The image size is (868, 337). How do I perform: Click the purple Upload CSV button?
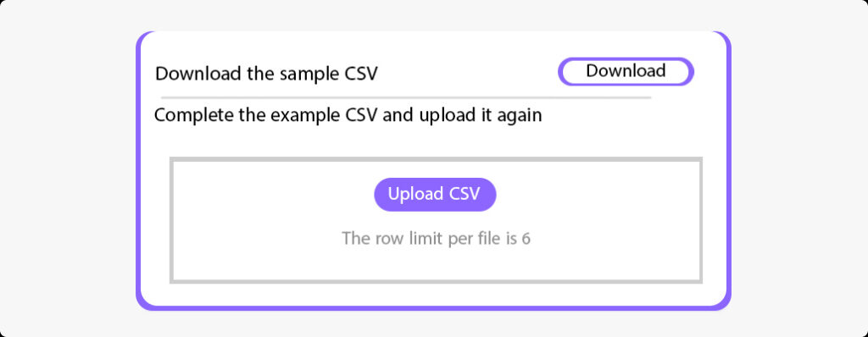pyautogui.click(x=435, y=194)
